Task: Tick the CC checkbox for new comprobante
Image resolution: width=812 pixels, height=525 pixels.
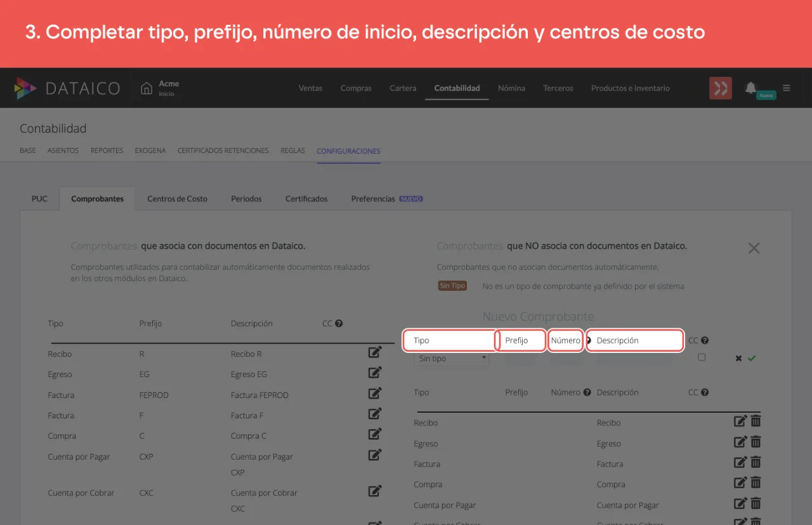Action: click(x=701, y=357)
